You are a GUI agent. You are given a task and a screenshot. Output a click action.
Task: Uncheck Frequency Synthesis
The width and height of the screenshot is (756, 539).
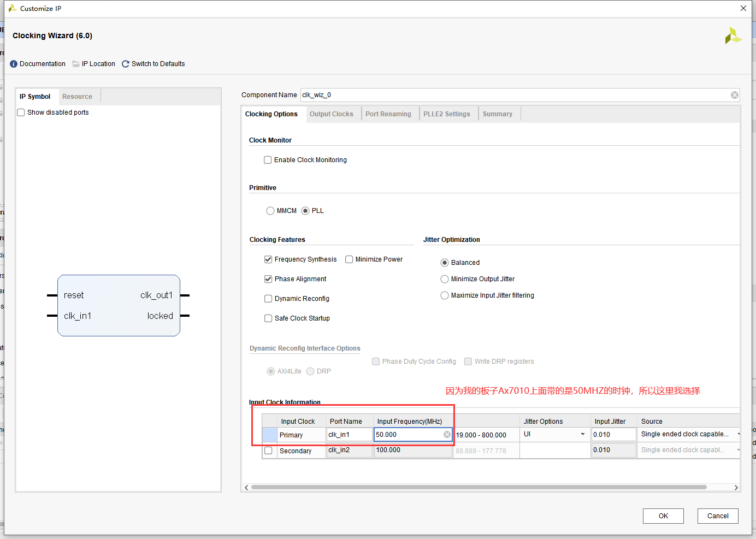click(268, 259)
